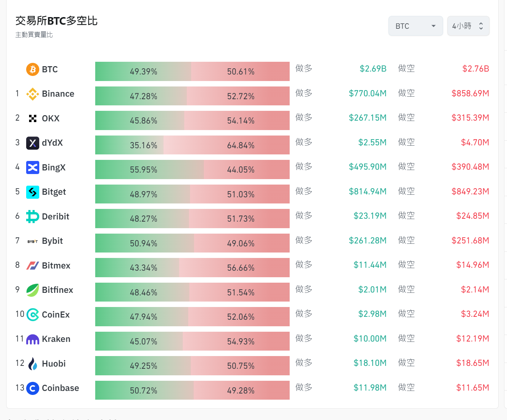Click the Coinbase exchange logo

33,388
